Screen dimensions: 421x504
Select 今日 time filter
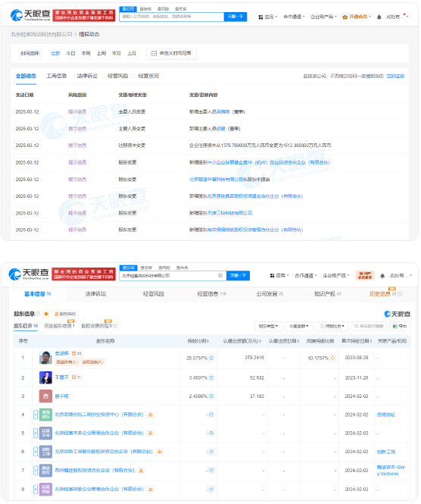[70, 53]
